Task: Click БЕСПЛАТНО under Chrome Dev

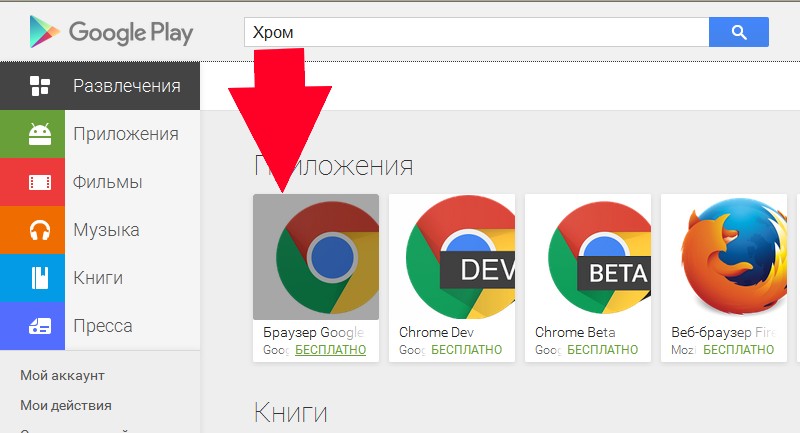Action: [466, 350]
